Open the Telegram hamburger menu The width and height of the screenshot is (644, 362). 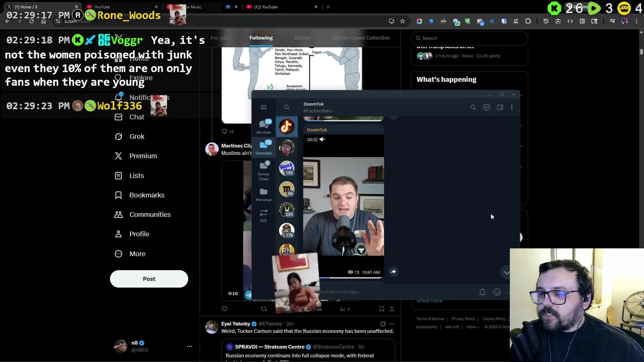(x=263, y=107)
